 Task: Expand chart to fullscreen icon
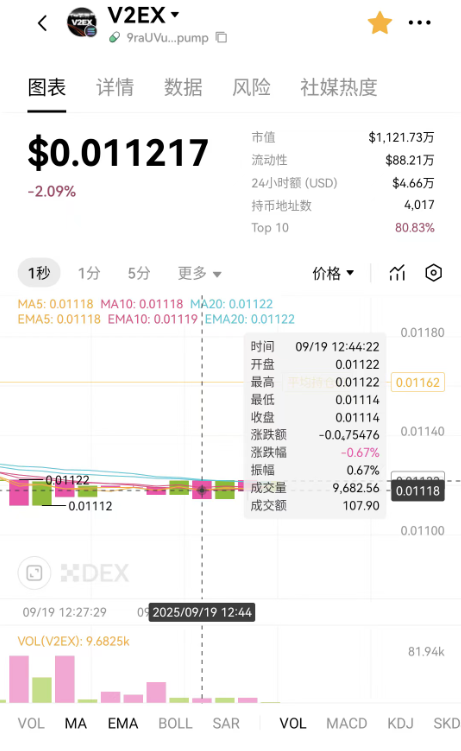pyautogui.click(x=34, y=573)
